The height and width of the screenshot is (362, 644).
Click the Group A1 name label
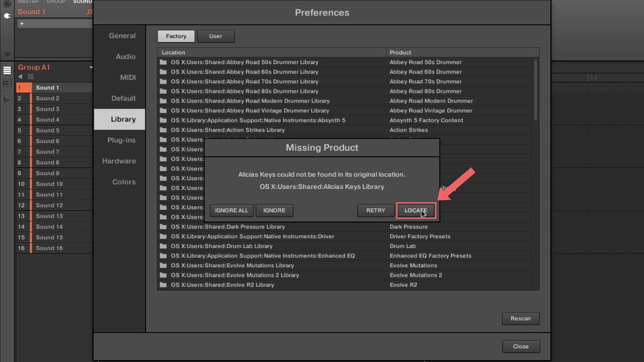pos(34,67)
